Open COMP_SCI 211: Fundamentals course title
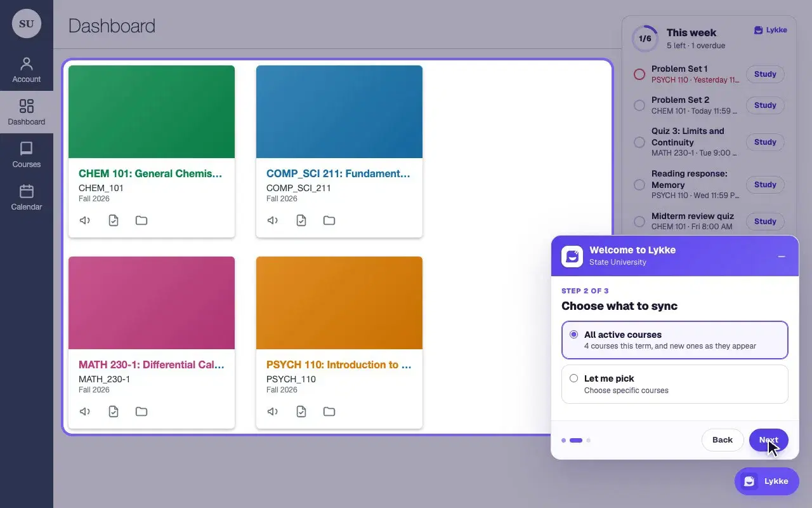The height and width of the screenshot is (508, 812). [338, 173]
